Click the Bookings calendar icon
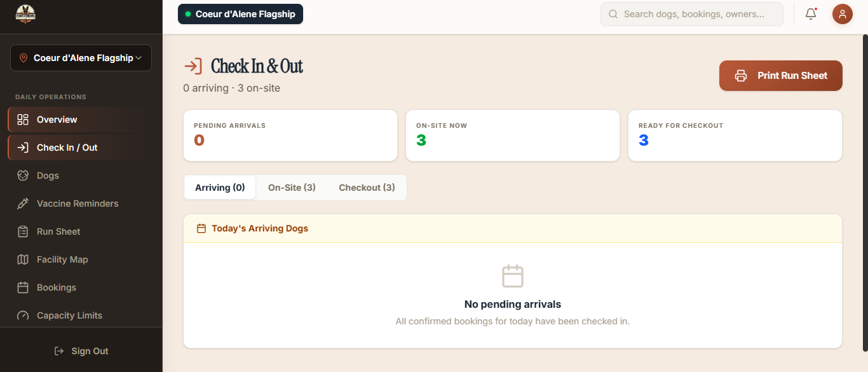The width and height of the screenshot is (868, 372). coord(23,287)
